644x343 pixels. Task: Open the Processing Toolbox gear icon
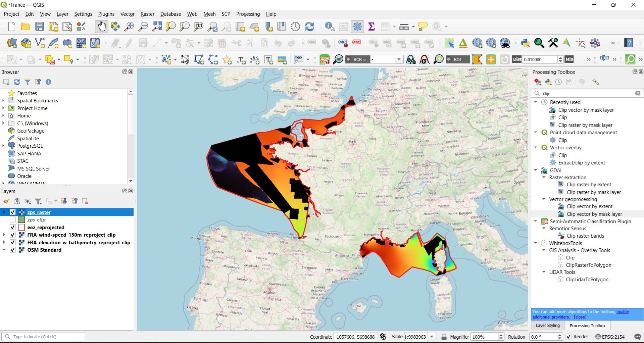(357, 27)
